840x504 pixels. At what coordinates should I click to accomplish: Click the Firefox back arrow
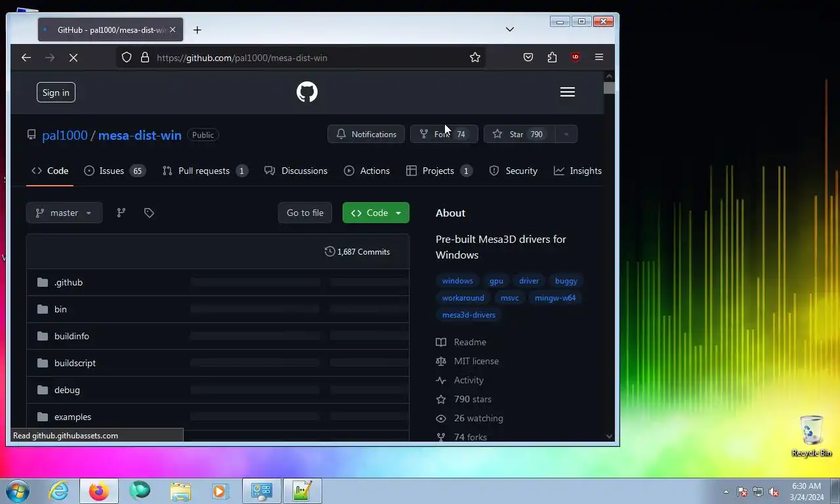[x=26, y=58]
